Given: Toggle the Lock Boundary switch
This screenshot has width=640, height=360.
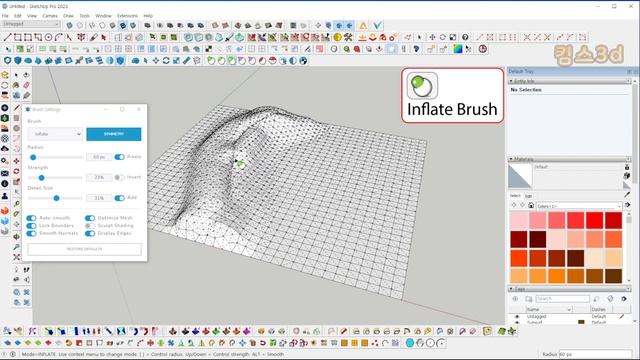Looking at the screenshot, I should pos(31,226).
